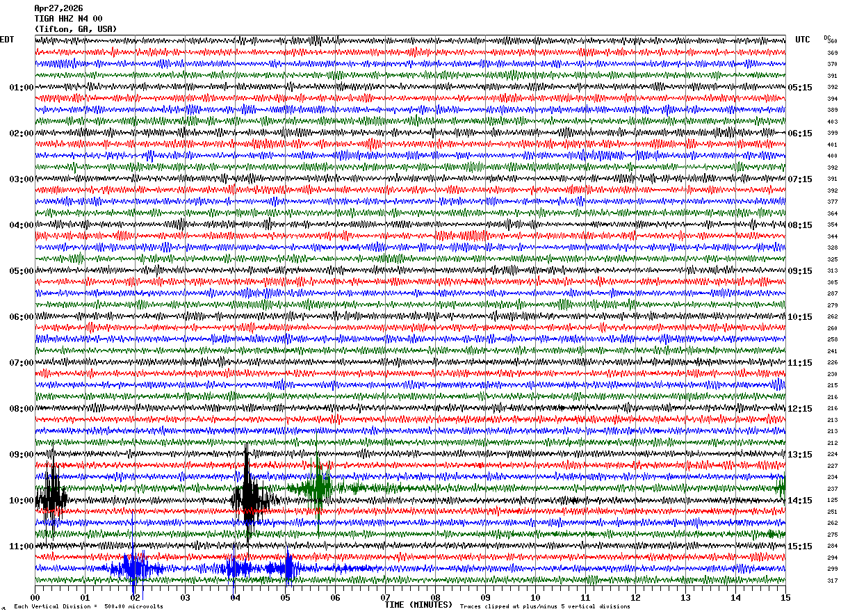Click the 13:15 UTC time label
This screenshot has width=841, height=616.
[800, 455]
